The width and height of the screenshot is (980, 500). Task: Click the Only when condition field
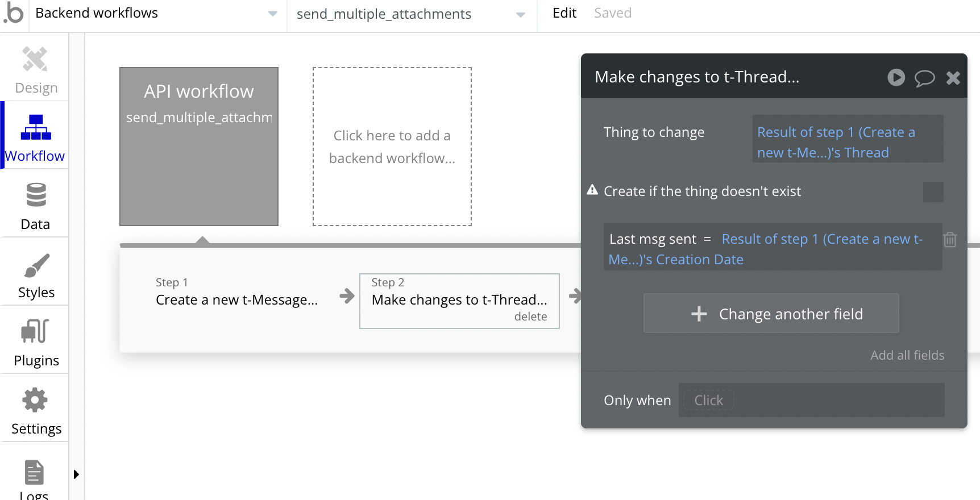pyautogui.click(x=811, y=401)
